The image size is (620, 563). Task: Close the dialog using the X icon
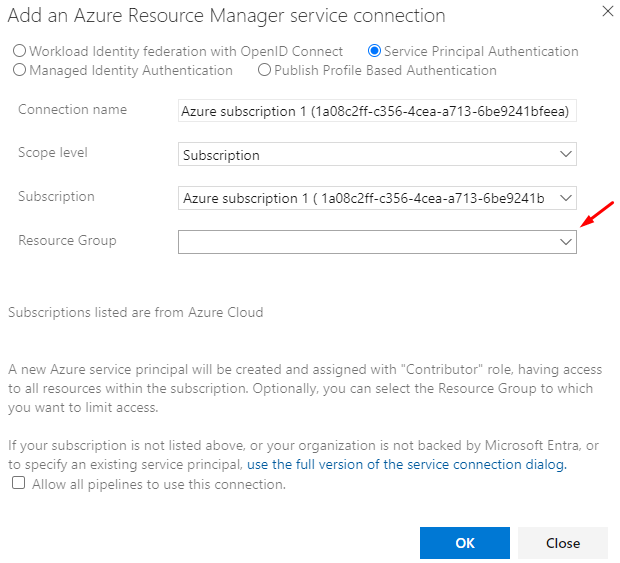click(607, 10)
